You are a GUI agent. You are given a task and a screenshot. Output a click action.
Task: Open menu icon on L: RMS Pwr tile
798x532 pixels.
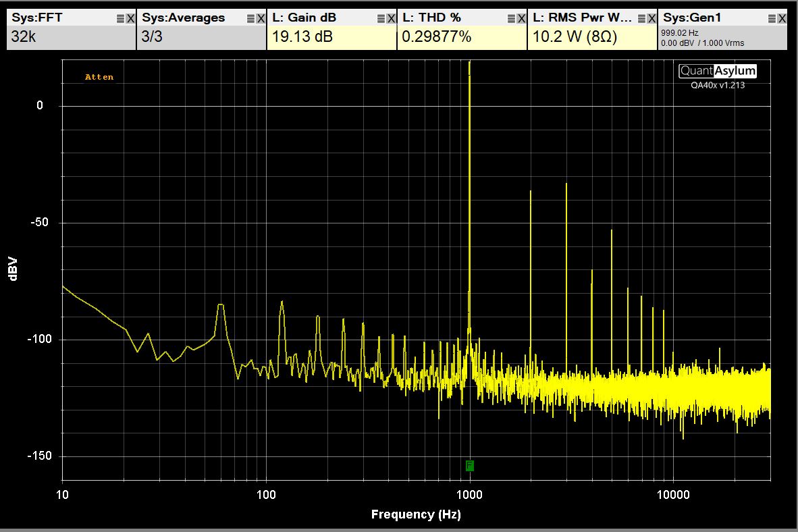click(642, 19)
